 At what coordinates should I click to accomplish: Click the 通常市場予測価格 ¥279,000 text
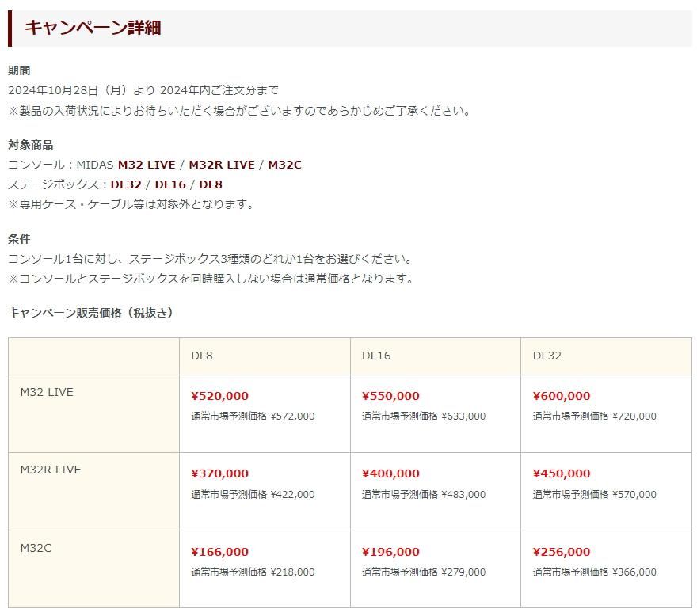pos(424,572)
